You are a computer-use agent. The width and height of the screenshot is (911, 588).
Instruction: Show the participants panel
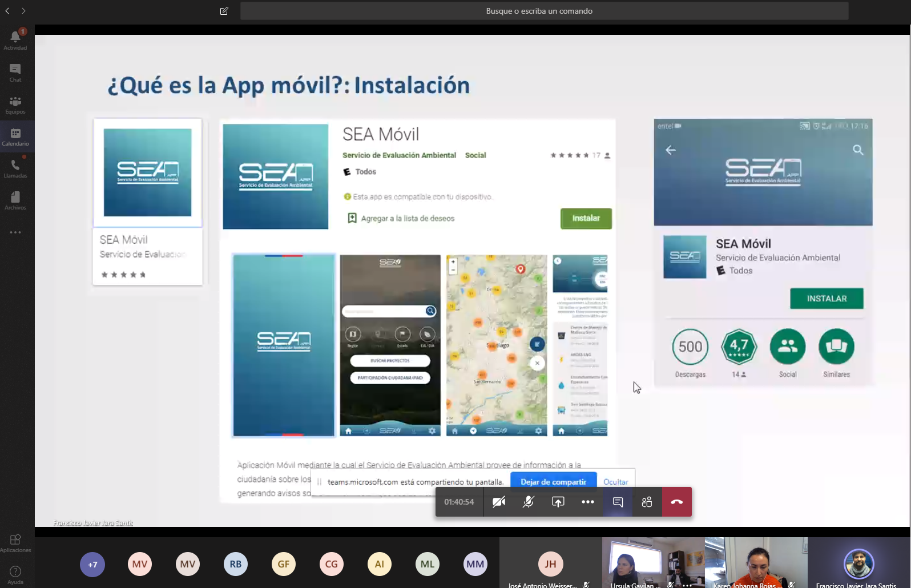647,502
